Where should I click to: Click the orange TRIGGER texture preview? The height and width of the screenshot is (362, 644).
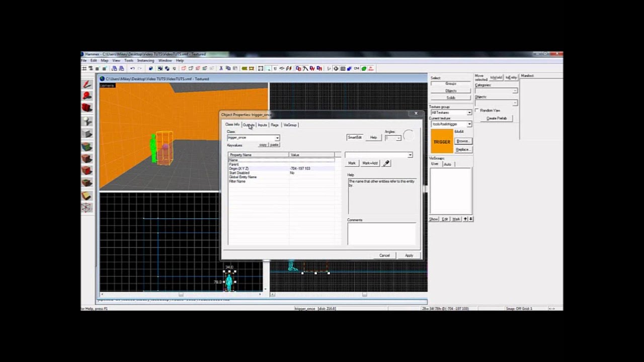[x=442, y=141]
